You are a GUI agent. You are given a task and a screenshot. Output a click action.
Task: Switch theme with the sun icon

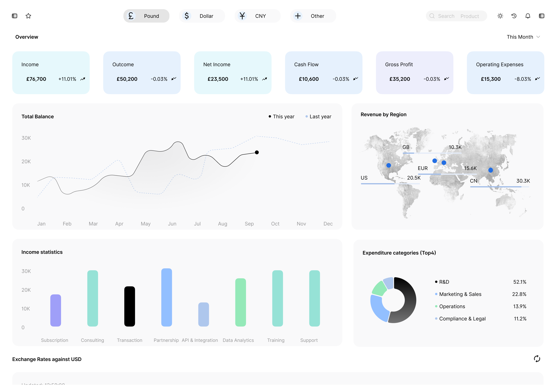[x=500, y=16]
